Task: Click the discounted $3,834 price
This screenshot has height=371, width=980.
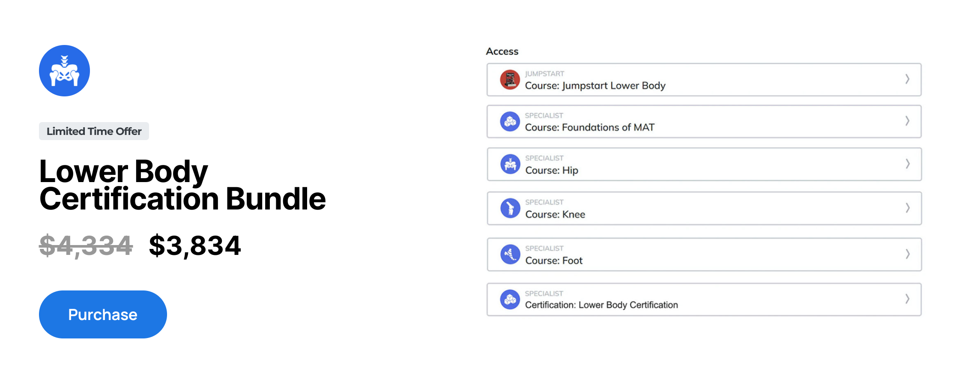Action: click(x=195, y=246)
